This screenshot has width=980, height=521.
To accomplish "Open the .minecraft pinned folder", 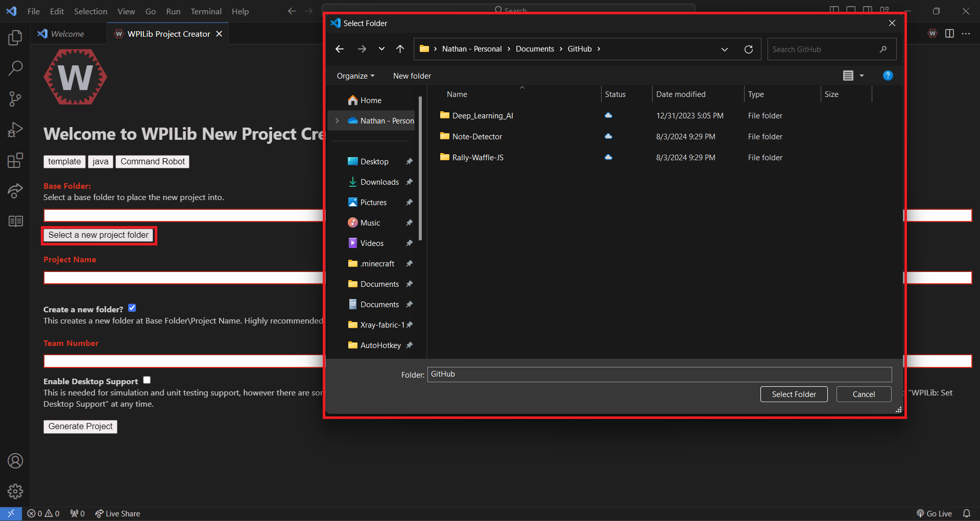I will pyautogui.click(x=377, y=263).
